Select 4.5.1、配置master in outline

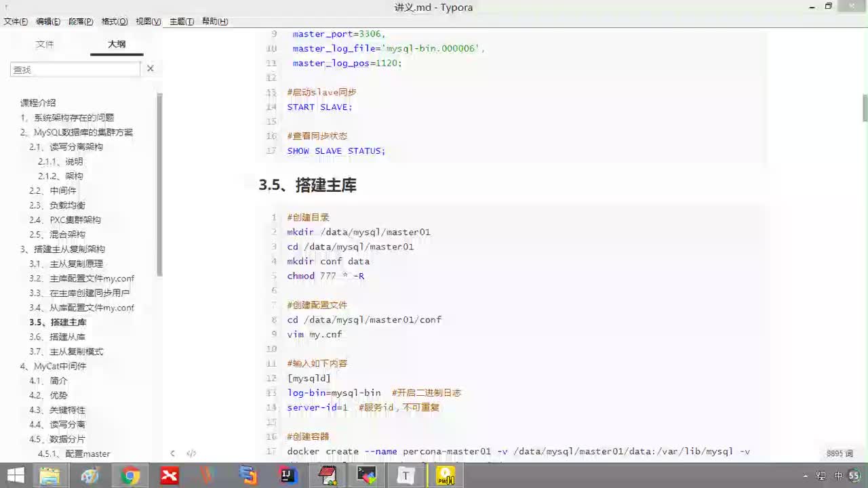[74, 453]
